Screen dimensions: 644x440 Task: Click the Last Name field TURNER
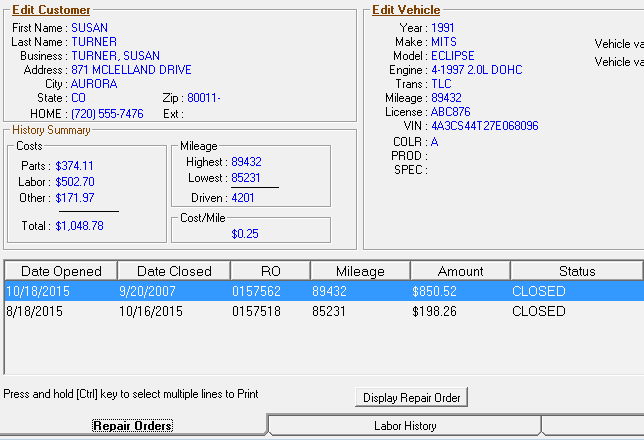[x=94, y=42]
